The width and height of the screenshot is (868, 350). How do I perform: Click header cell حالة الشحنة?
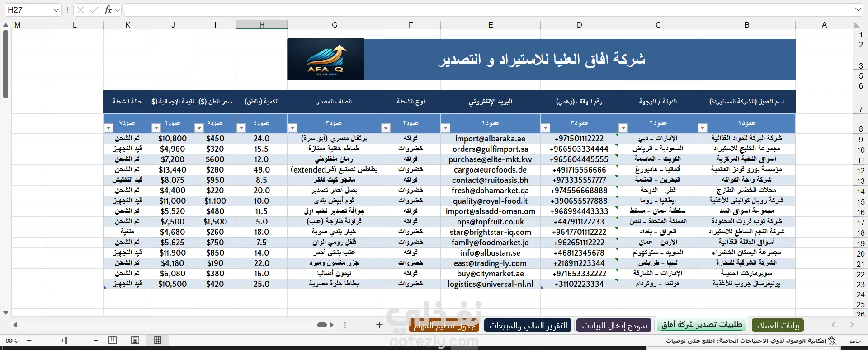(x=127, y=102)
